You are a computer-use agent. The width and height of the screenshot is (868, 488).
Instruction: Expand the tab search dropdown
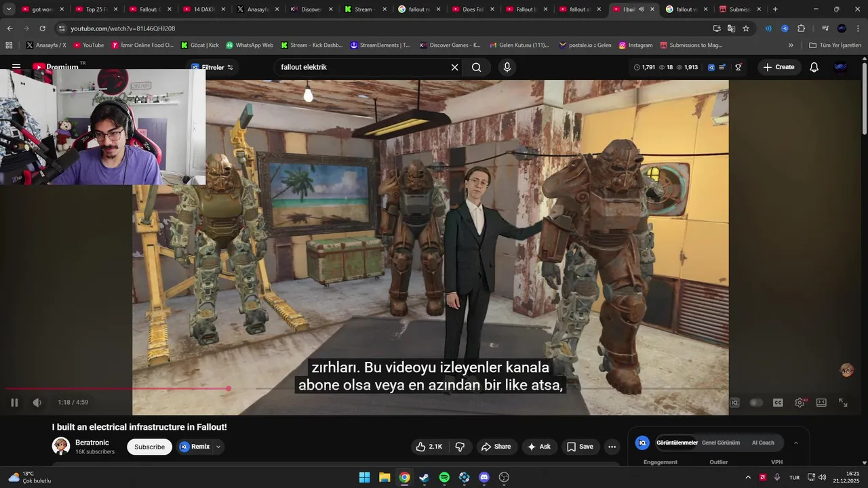point(9,9)
